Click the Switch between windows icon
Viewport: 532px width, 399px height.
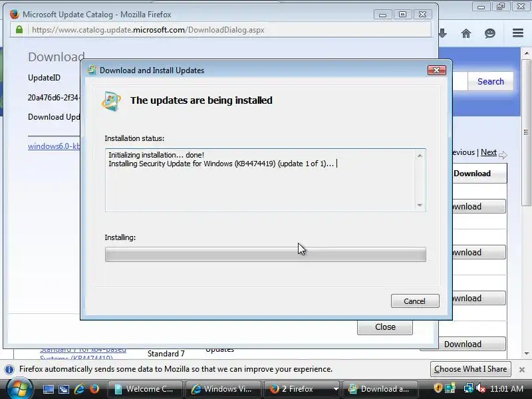(64, 389)
